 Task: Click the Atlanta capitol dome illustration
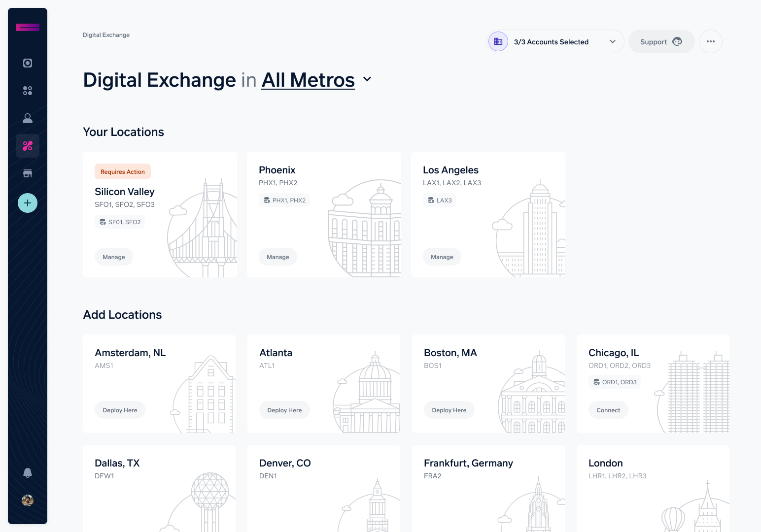click(367, 393)
